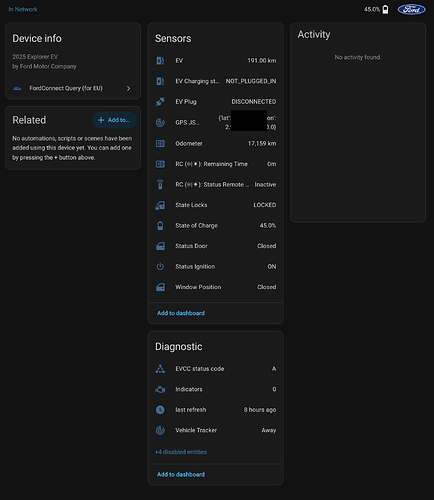This screenshot has height=500, width=434.
Task: Open the EVCC status code row label
Action: tap(200, 369)
